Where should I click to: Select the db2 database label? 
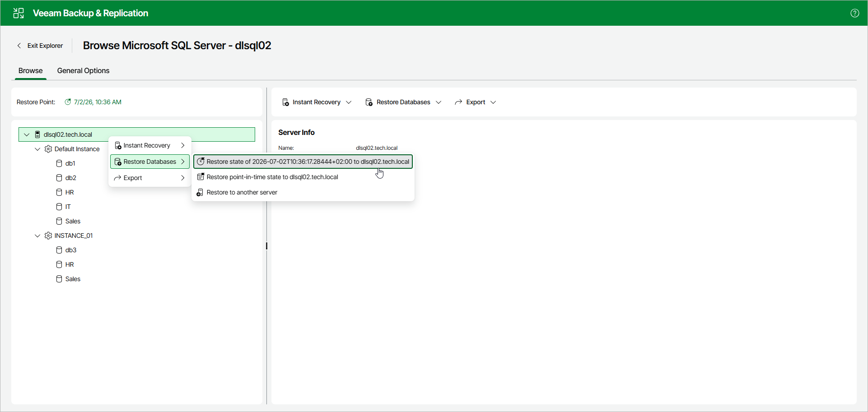pos(71,178)
